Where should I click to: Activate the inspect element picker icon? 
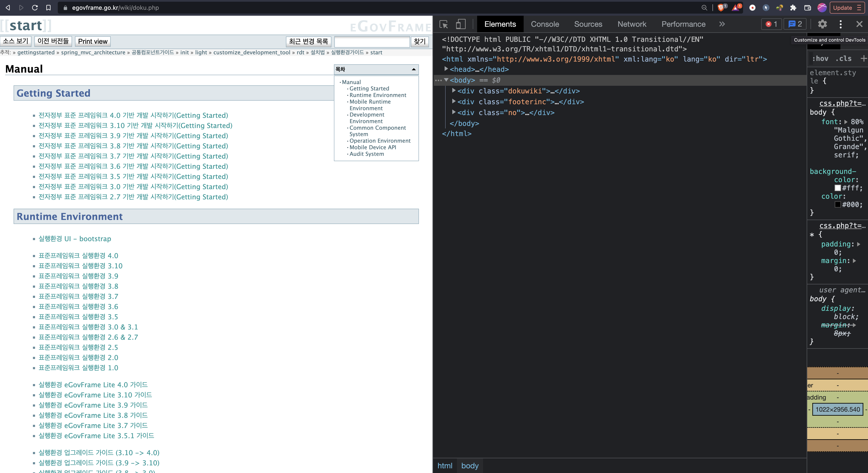[443, 24]
